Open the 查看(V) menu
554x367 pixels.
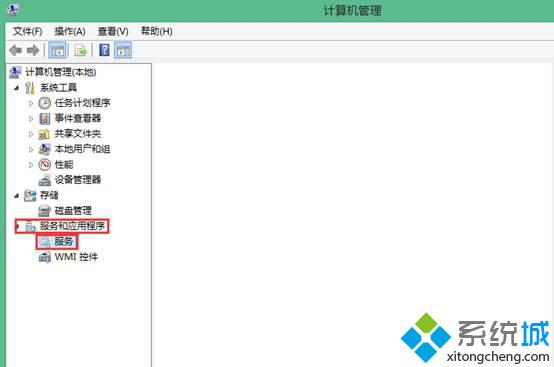pyautogui.click(x=113, y=31)
